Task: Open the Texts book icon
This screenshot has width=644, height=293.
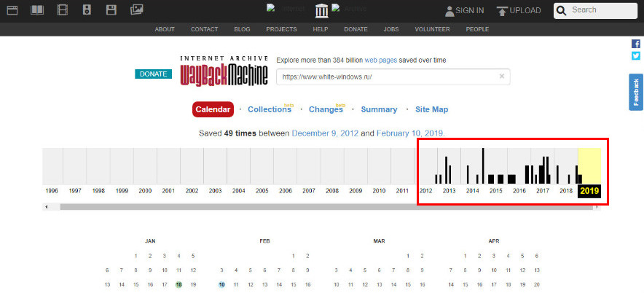Action: pos(37,10)
